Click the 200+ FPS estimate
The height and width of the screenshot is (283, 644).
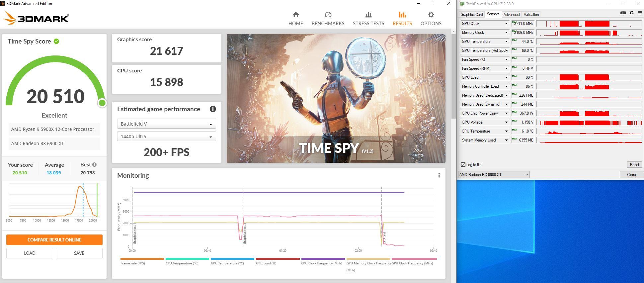[166, 152]
